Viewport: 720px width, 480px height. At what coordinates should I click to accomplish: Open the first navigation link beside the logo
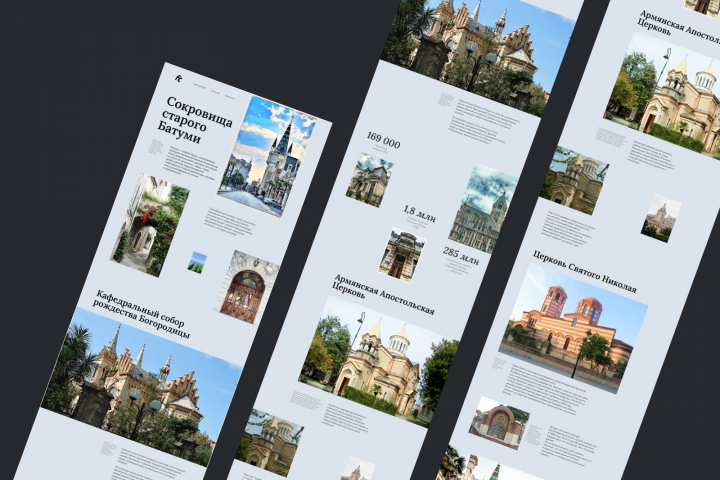[199, 86]
